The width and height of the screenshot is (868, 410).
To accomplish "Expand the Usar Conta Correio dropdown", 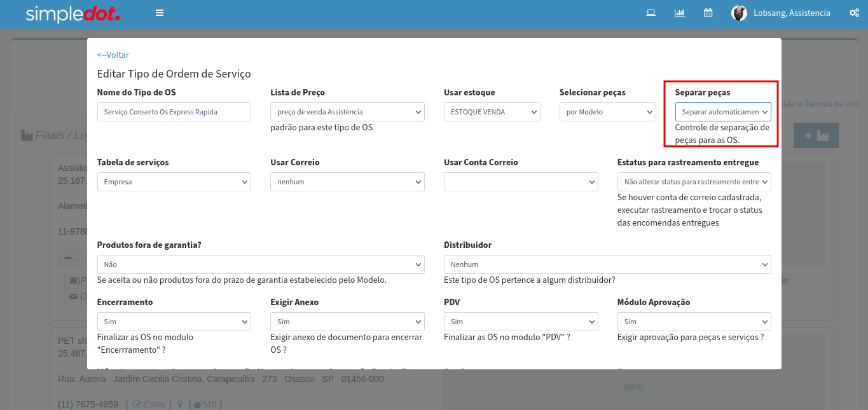I will click(x=521, y=182).
